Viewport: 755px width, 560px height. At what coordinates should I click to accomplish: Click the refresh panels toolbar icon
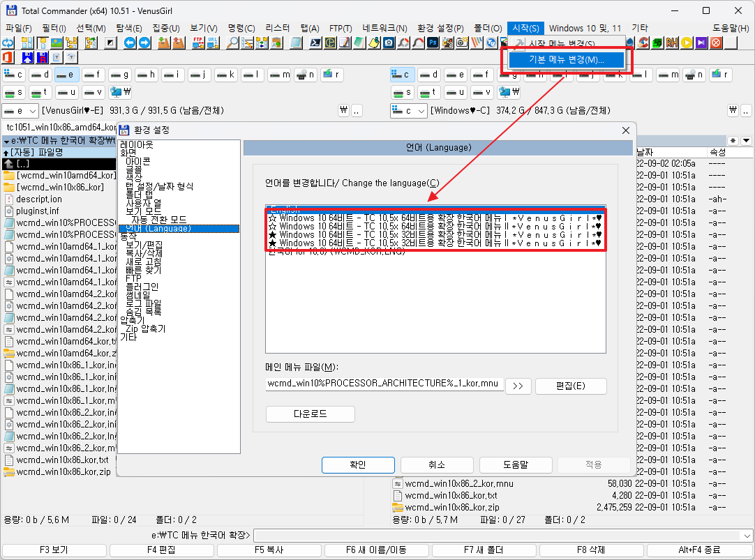click(8, 43)
